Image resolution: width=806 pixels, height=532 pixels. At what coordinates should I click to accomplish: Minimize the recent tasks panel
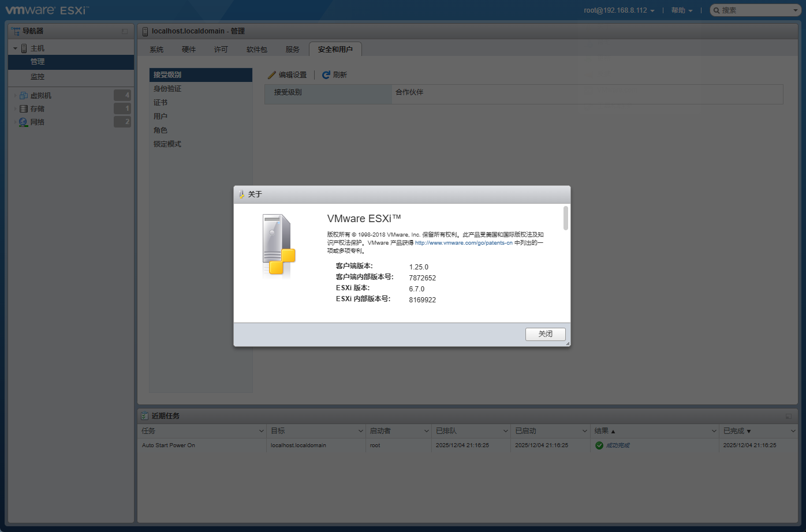click(x=789, y=416)
